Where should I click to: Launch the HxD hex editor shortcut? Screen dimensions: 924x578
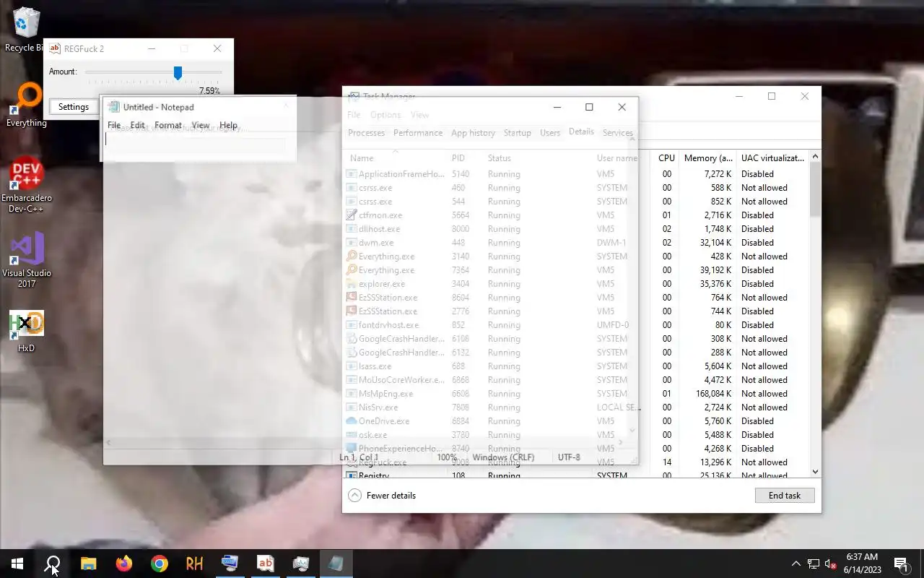(27, 332)
